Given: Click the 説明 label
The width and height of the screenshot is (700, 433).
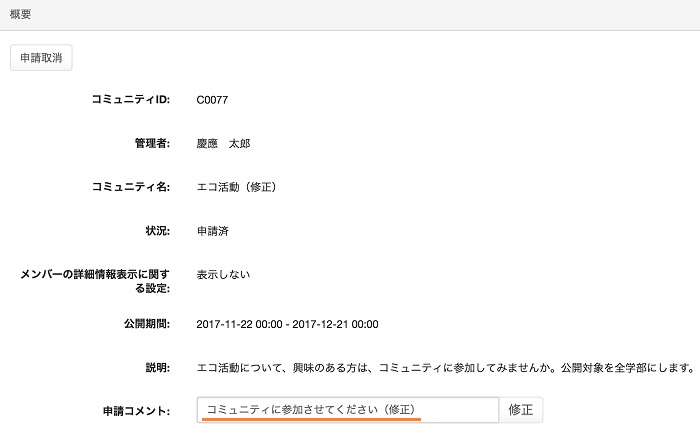Looking at the screenshot, I should (x=156, y=367).
